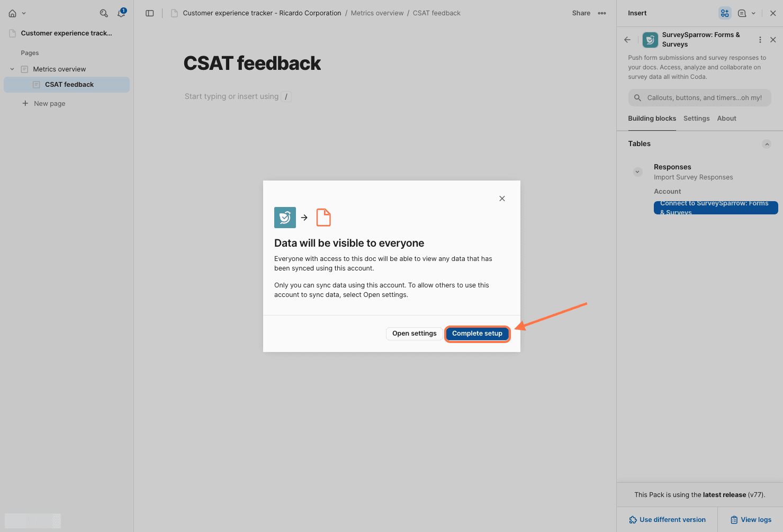Screen dimensions: 783x532
Task: Open the three-dot doc options menu
Action: point(602,13)
